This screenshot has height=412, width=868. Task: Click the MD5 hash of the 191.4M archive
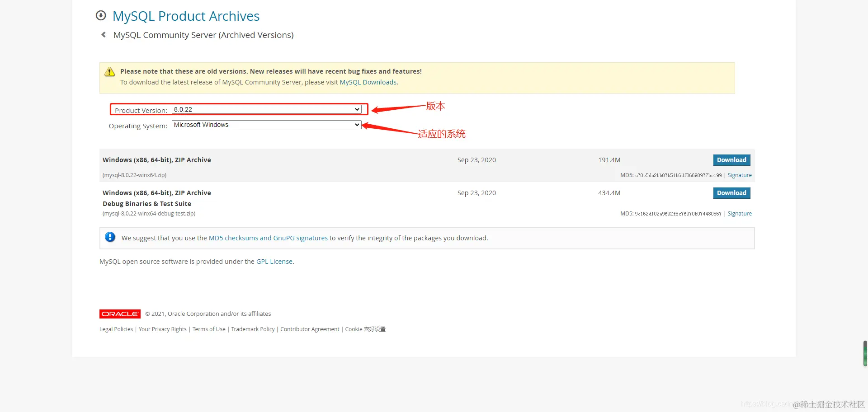(679, 175)
